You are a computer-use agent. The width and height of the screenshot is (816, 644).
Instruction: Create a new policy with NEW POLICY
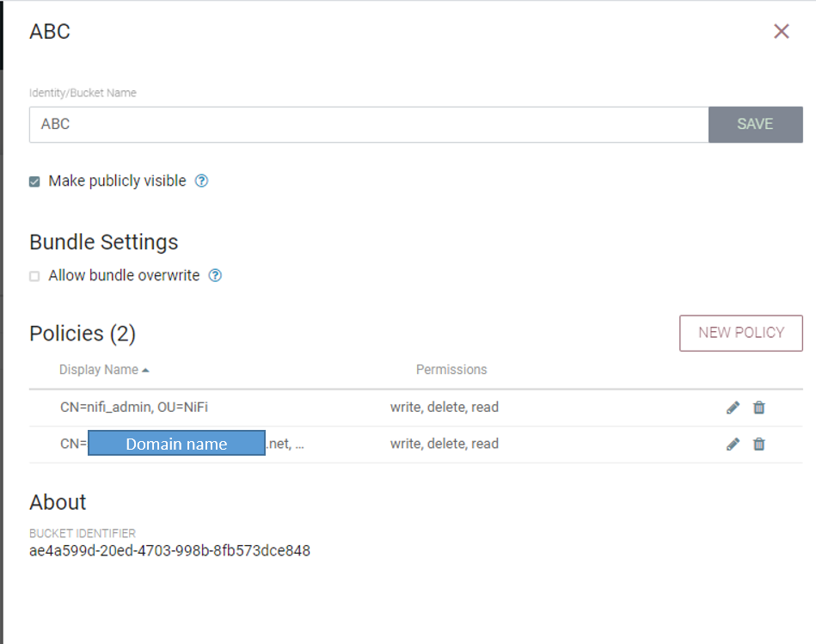[x=740, y=333]
